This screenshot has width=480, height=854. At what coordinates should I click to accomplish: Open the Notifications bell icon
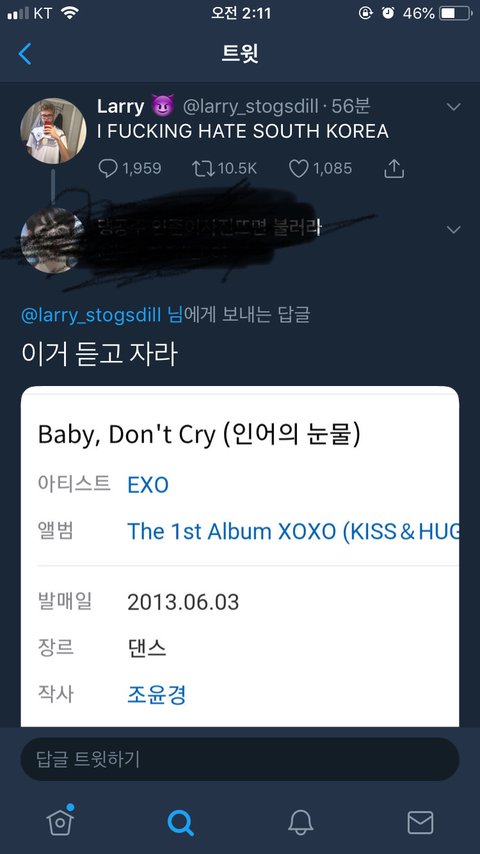tap(300, 822)
